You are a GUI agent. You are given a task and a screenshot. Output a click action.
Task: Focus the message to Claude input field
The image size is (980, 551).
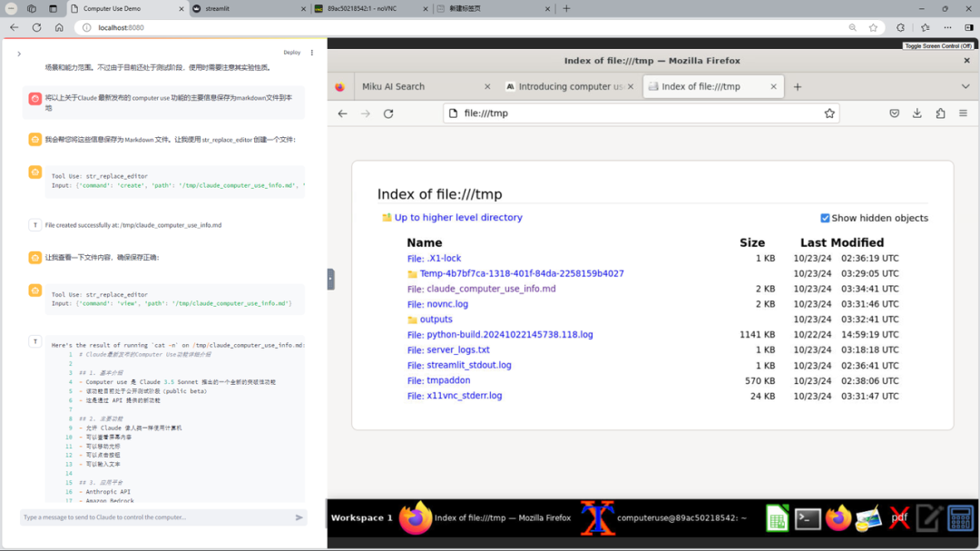click(154, 517)
